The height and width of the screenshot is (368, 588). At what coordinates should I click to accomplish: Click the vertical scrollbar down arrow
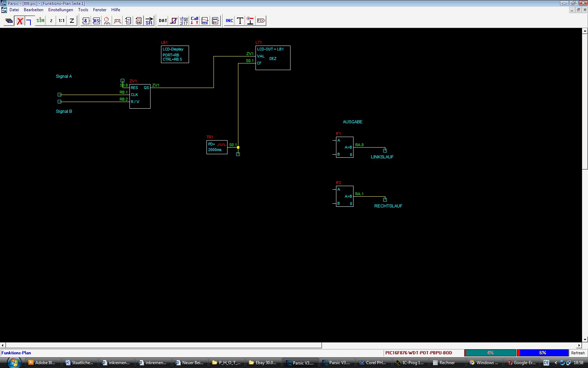pos(585,340)
